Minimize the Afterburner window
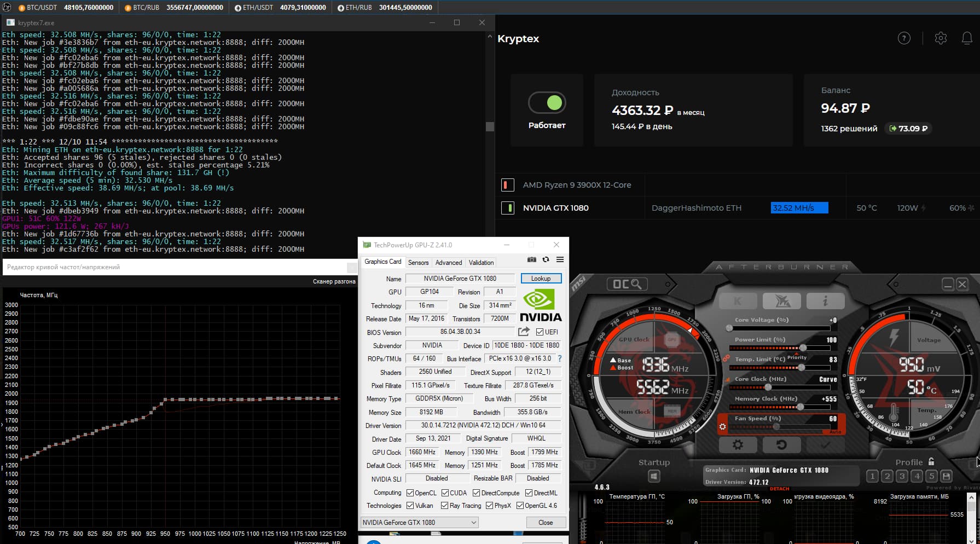980x544 pixels. point(948,284)
